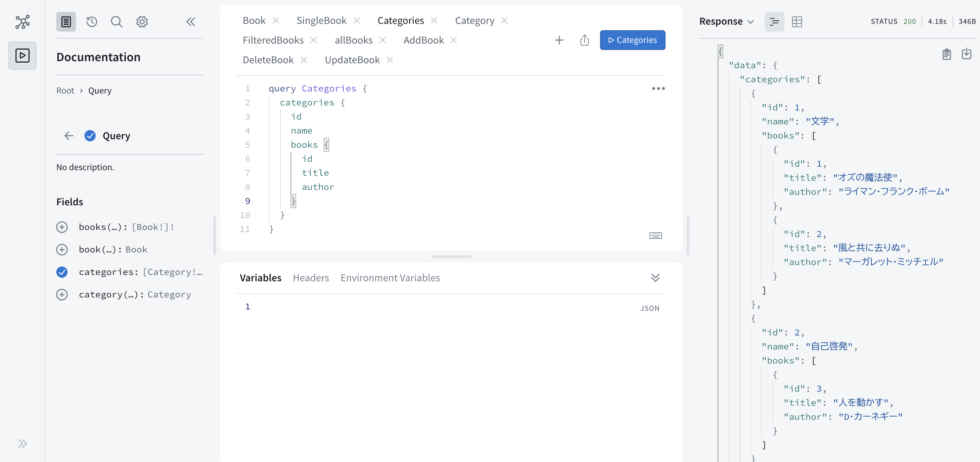
Task: Collapse the Documentation panel with double-chevron
Action: point(191,22)
